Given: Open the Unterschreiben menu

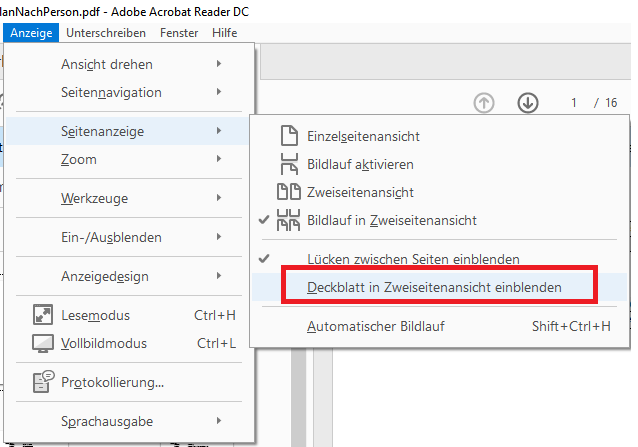Looking at the screenshot, I should [106, 33].
